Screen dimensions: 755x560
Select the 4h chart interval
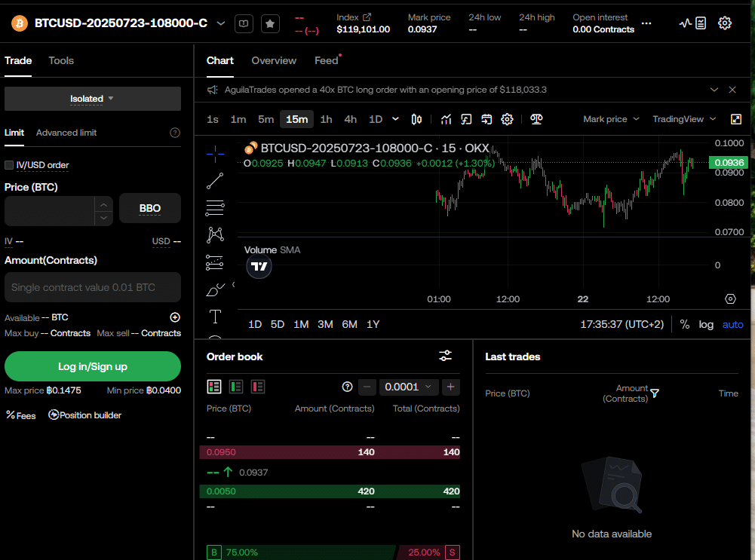351,119
